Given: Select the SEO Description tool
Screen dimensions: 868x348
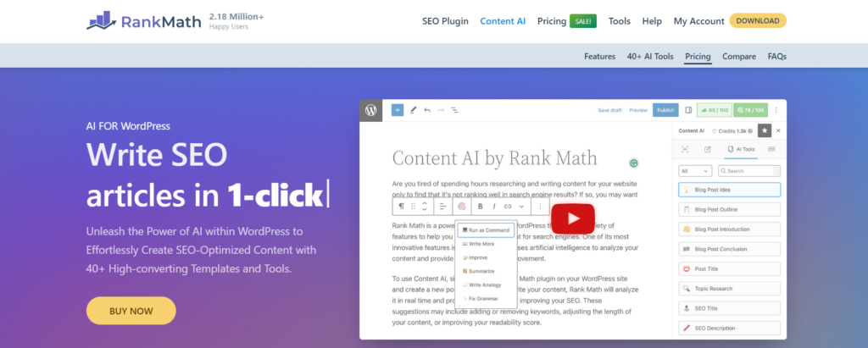Looking at the screenshot, I should (x=730, y=328).
